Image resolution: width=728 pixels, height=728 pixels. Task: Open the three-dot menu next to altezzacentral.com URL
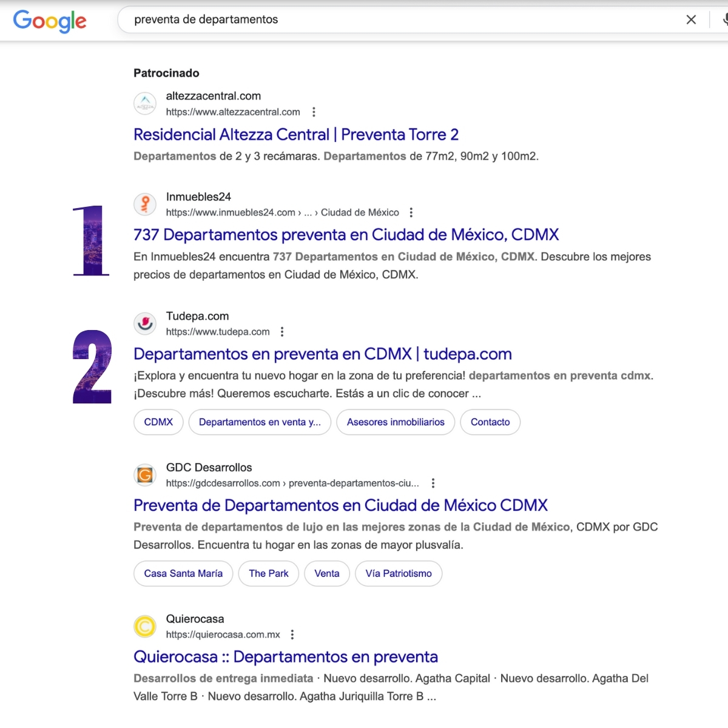tap(314, 112)
